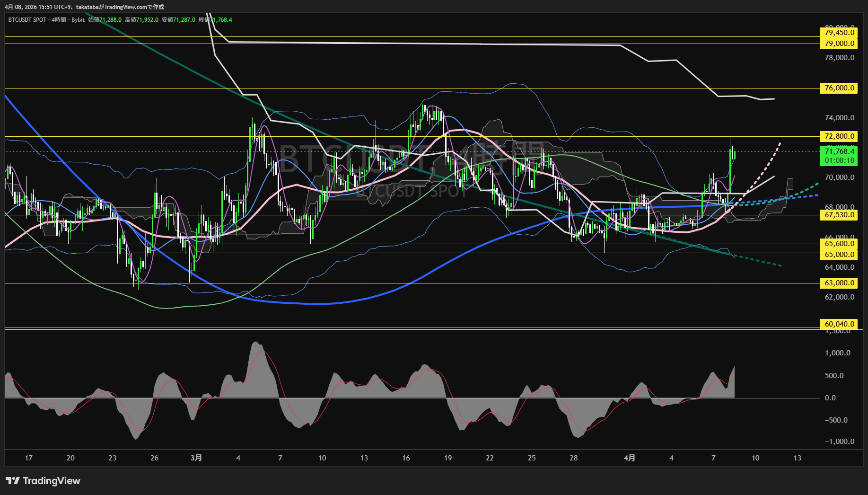
Task: Select the 79,000.0 yellow price label
Action: click(x=839, y=44)
